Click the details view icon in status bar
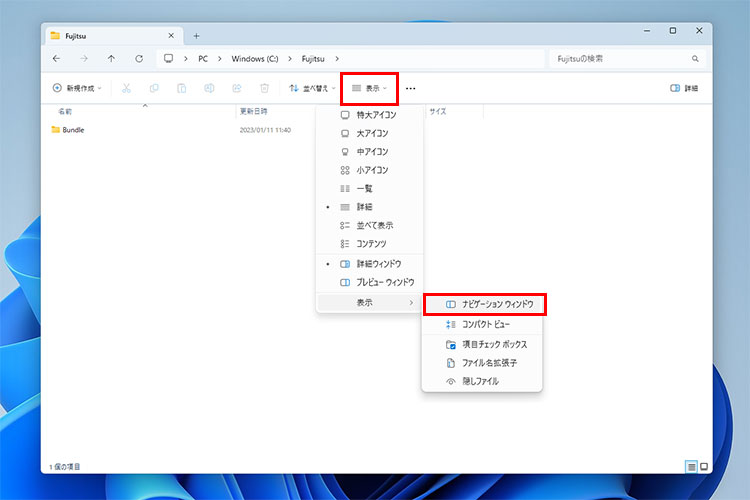This screenshot has width=750, height=500. (x=691, y=467)
